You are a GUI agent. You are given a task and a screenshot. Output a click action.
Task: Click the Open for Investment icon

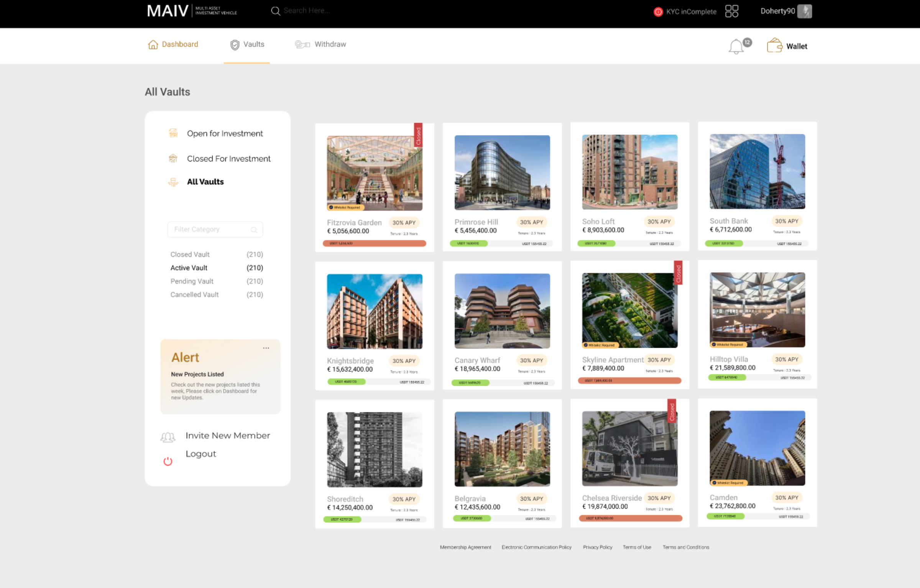tap(173, 133)
